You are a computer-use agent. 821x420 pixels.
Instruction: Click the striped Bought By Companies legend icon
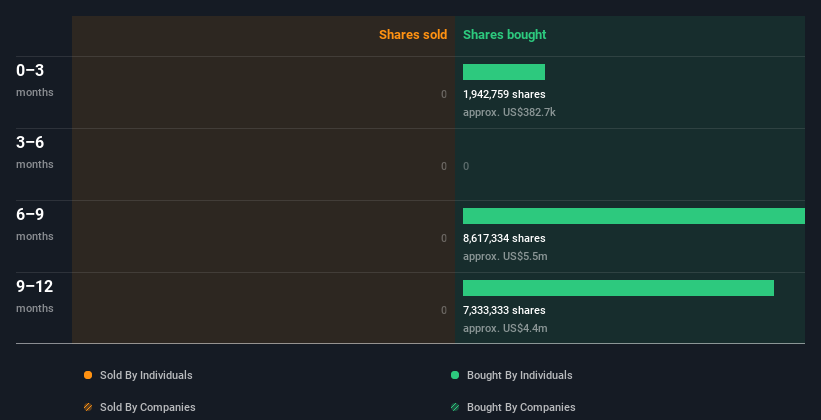tap(455, 407)
